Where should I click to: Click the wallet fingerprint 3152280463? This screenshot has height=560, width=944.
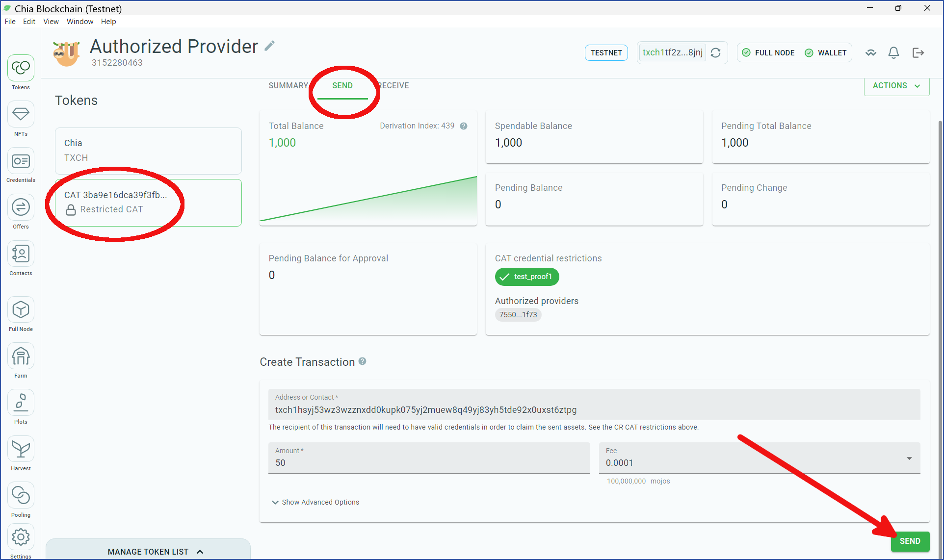117,63
